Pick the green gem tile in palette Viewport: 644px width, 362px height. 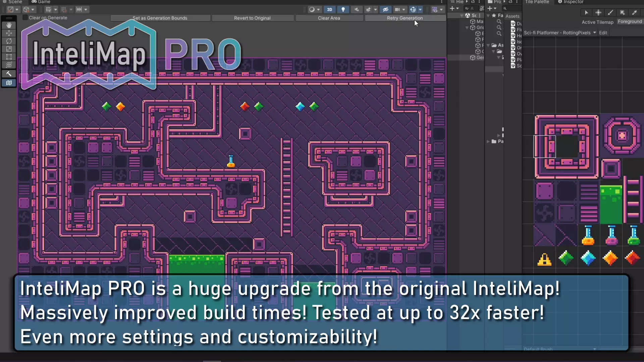[x=566, y=258]
